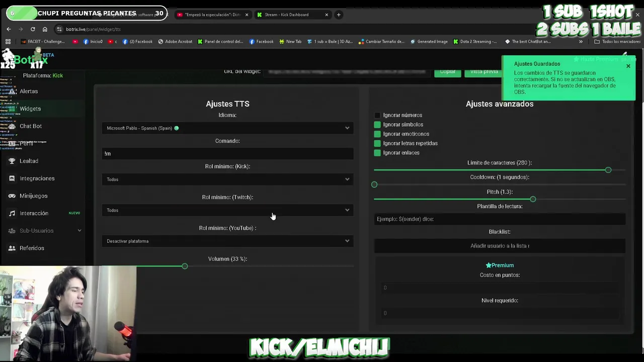This screenshot has height=362, width=644.
Task: Adjust the Volumen slider handle
Action: tap(185, 266)
